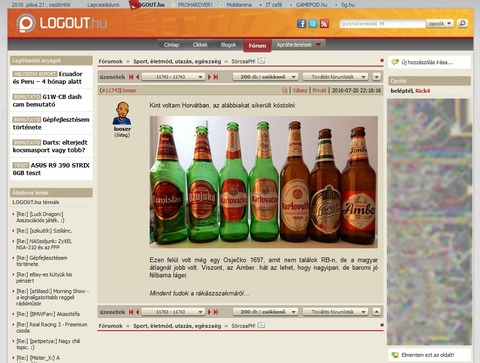Open Sg.hu in top site bar
This screenshot has width=480, height=363.
[x=348, y=5]
